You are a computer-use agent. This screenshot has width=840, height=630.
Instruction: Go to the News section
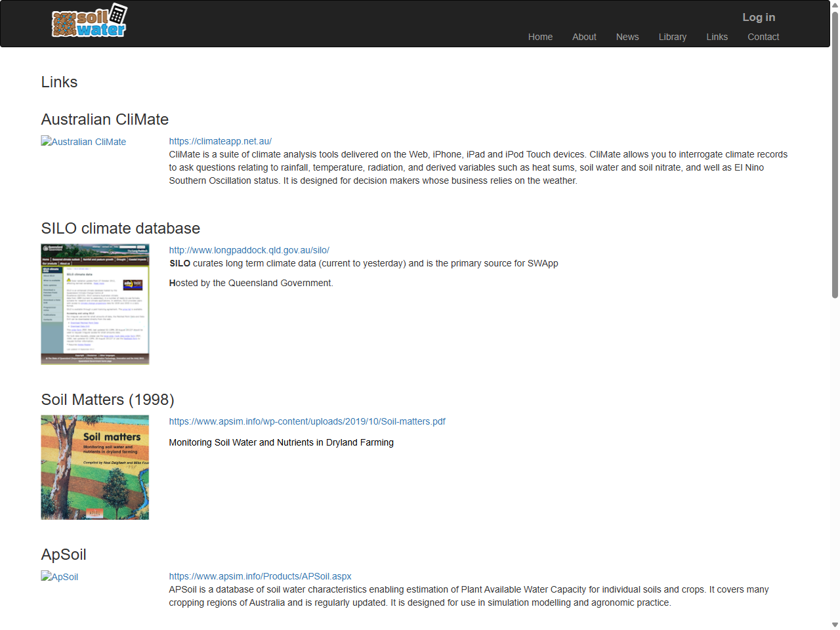(627, 37)
